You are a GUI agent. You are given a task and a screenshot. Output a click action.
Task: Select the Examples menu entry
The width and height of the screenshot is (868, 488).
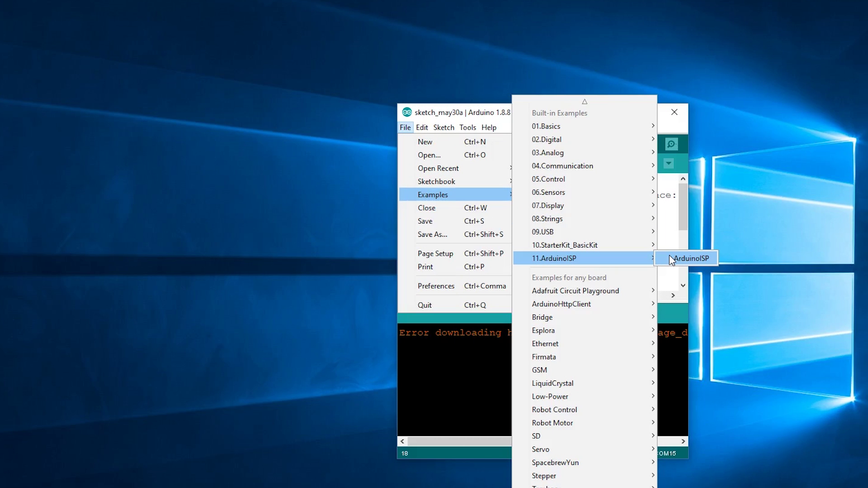(x=455, y=195)
